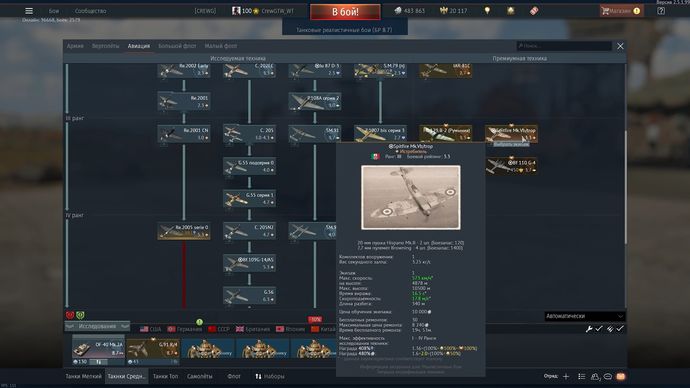690x388 pixels.
Task: Click the green shield icon below tree
Action: click(80, 315)
